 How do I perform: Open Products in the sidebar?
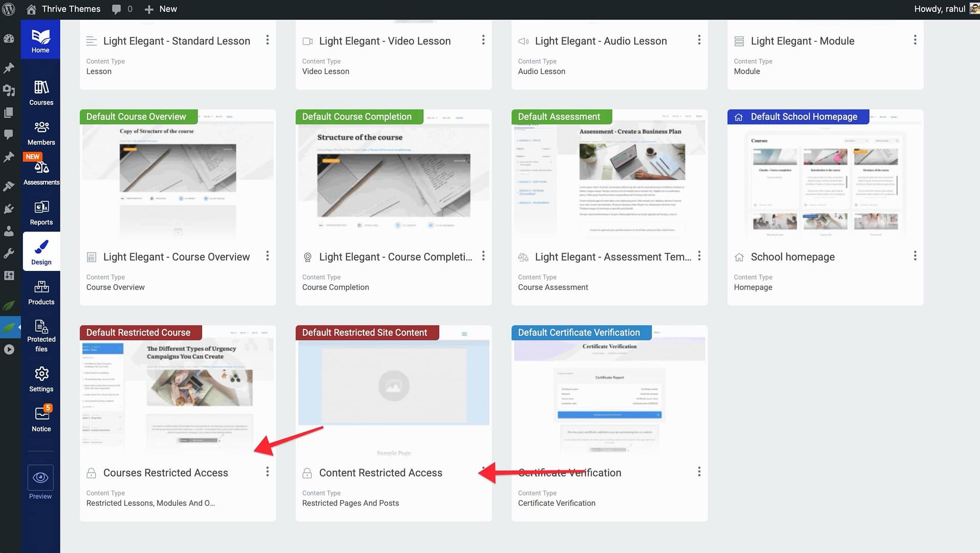41,292
